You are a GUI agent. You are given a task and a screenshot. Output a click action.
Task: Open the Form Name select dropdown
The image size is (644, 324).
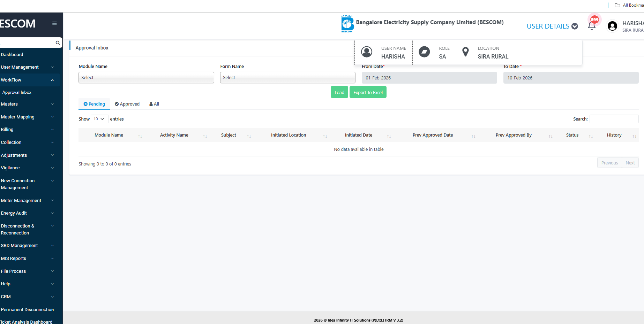click(x=288, y=78)
